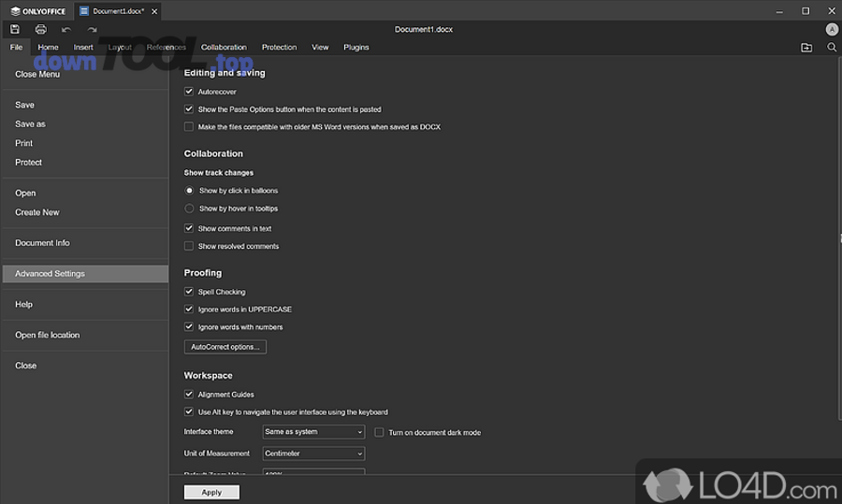Screen dimensions: 842x504
Task: Open the Default Zoom Value dropdown
Action: pos(313,472)
